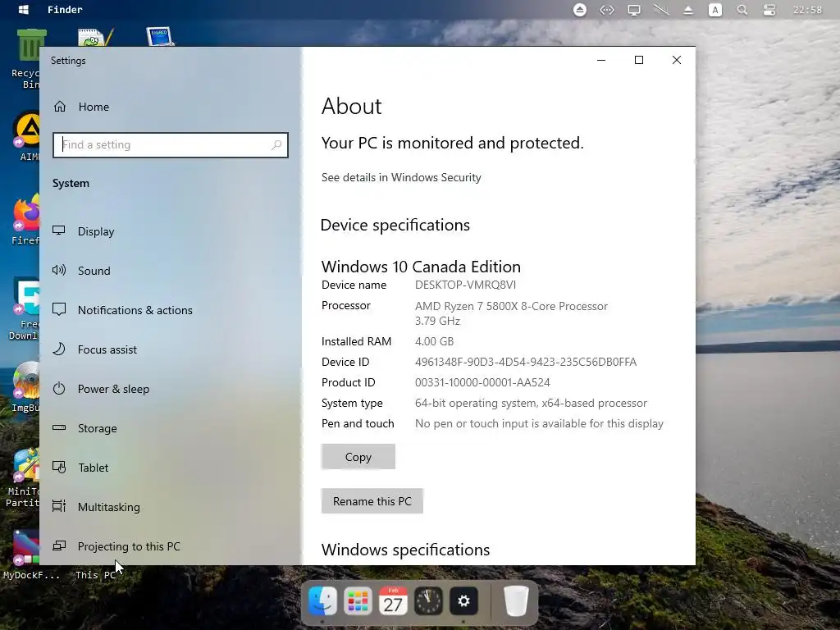Open Finder from the dock
Screen dimensions: 840x630
(x=322, y=601)
